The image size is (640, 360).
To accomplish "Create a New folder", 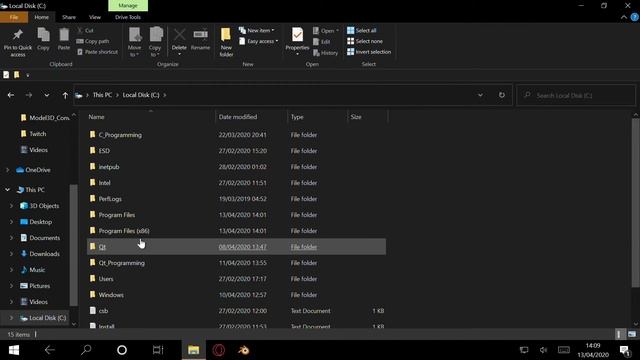I will coord(226,42).
